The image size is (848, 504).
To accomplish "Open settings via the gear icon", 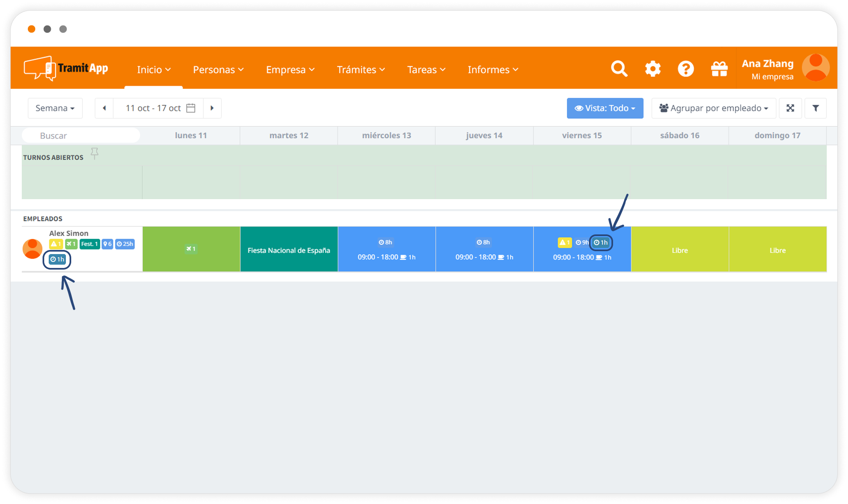I will tap(652, 69).
